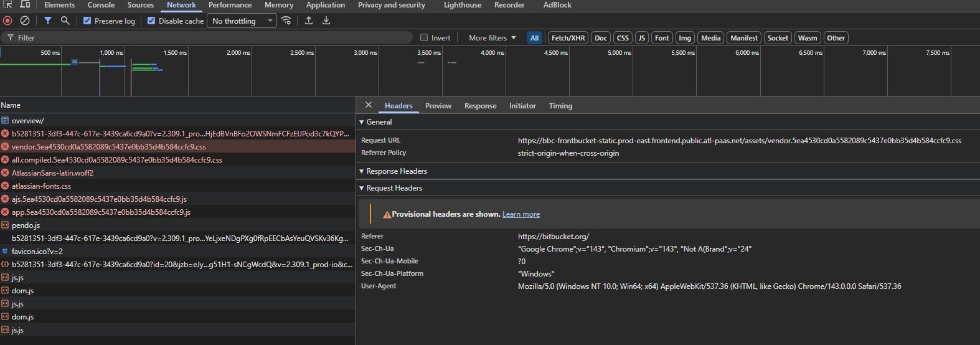Filter requests by Doc type
This screenshot has width=980, height=345.
601,38
